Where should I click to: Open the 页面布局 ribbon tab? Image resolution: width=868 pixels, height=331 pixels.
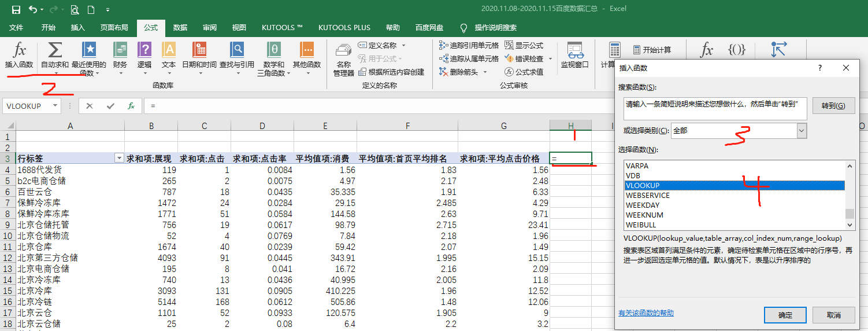(114, 28)
